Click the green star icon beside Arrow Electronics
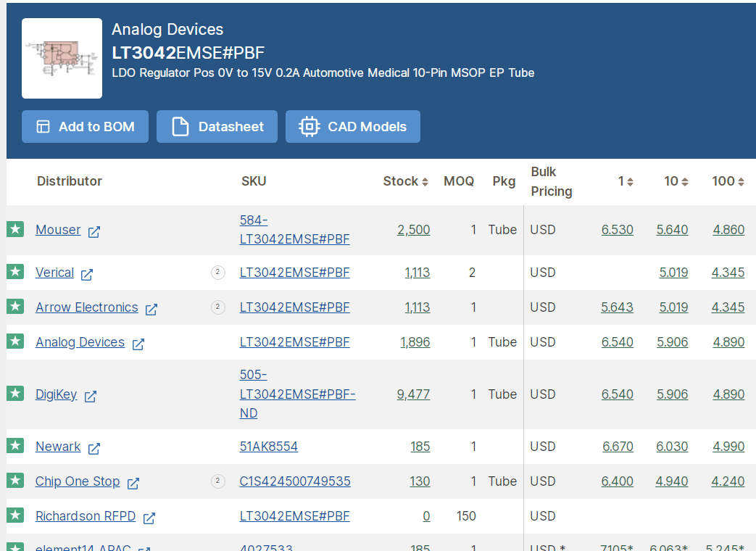Viewport: 756px width, 551px height. click(x=15, y=306)
